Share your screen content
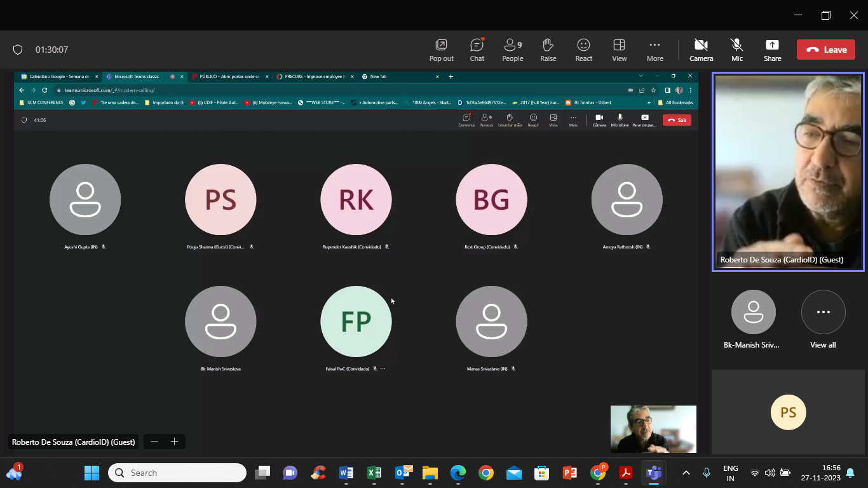Screen dimensions: 868x488 click(x=772, y=50)
